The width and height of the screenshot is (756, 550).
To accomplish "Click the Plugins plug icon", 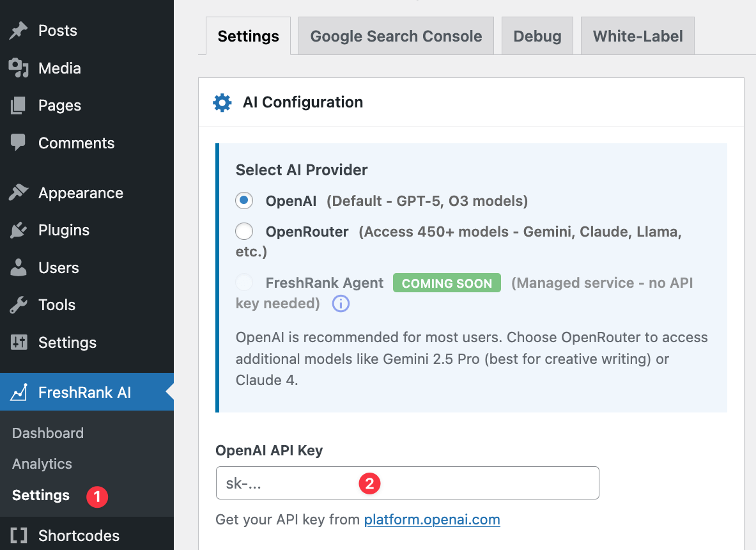I will tap(19, 230).
